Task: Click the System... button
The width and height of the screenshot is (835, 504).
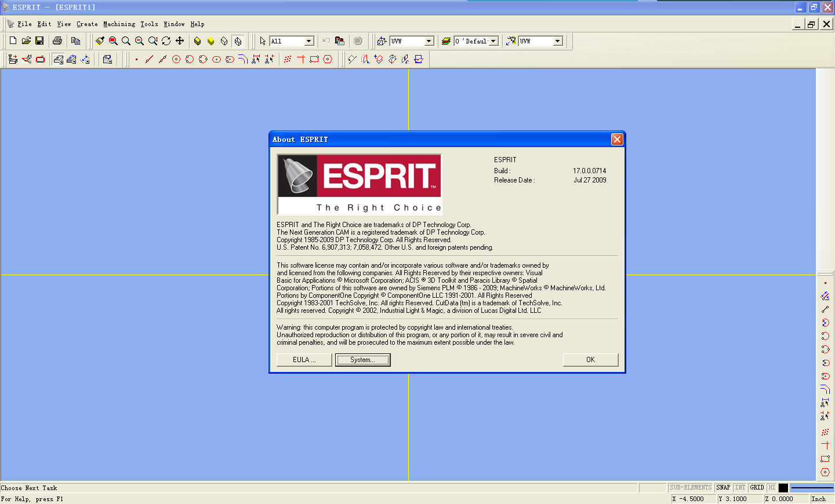Action: pyautogui.click(x=363, y=360)
